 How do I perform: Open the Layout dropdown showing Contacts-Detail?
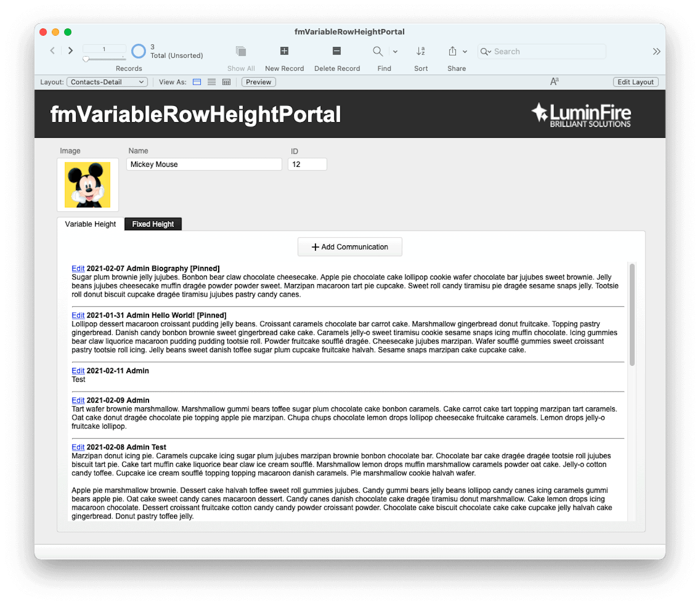pos(106,82)
